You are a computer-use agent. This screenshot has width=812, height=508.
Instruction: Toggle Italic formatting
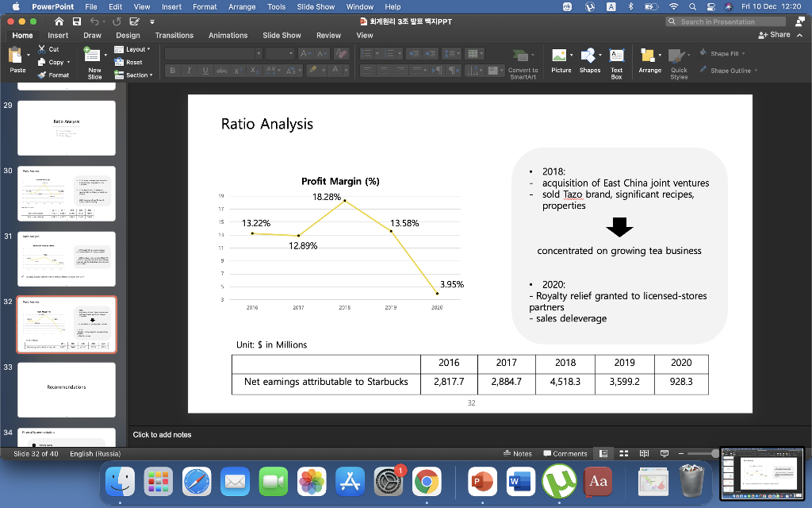189,71
